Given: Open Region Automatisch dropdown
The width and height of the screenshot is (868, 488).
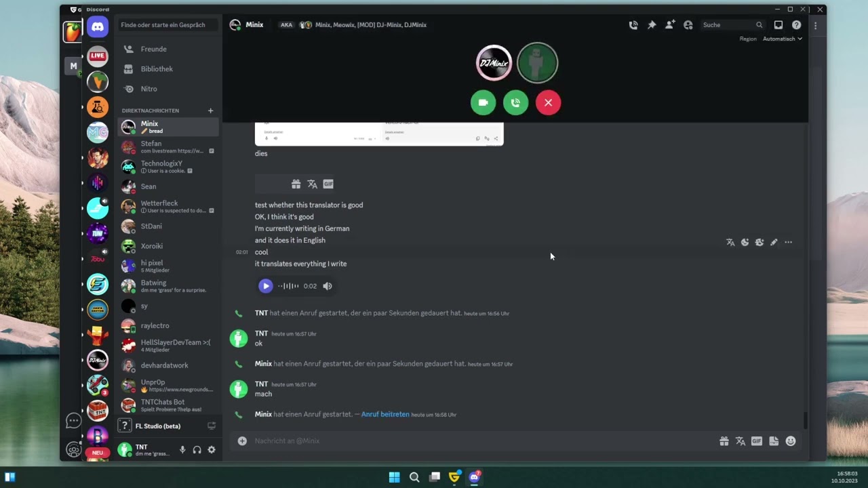Looking at the screenshot, I should tap(782, 39).
